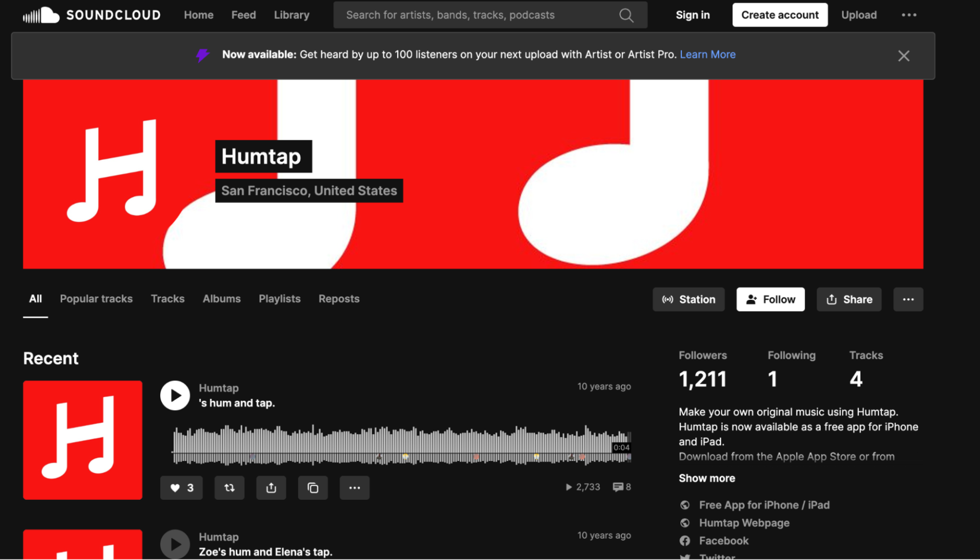Screen dimensions: 980x560
Task: Click the profile Share button
Action: click(848, 299)
